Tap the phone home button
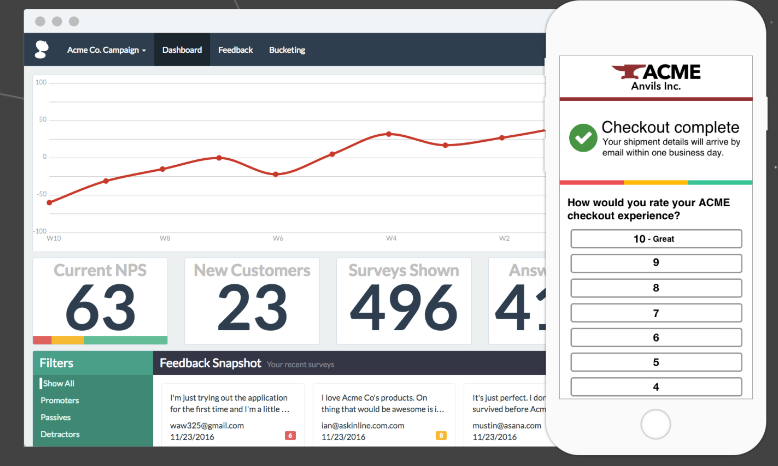Viewport: 778px width, 466px height. [x=655, y=425]
